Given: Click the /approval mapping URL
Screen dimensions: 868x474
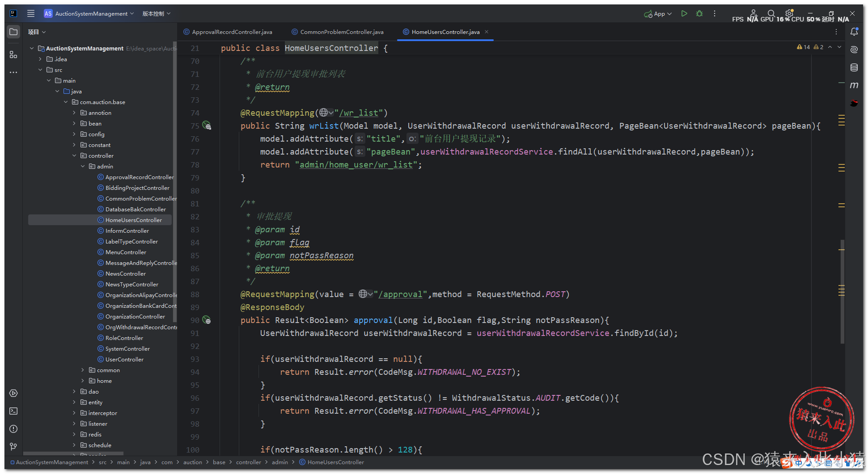Looking at the screenshot, I should coord(400,294).
